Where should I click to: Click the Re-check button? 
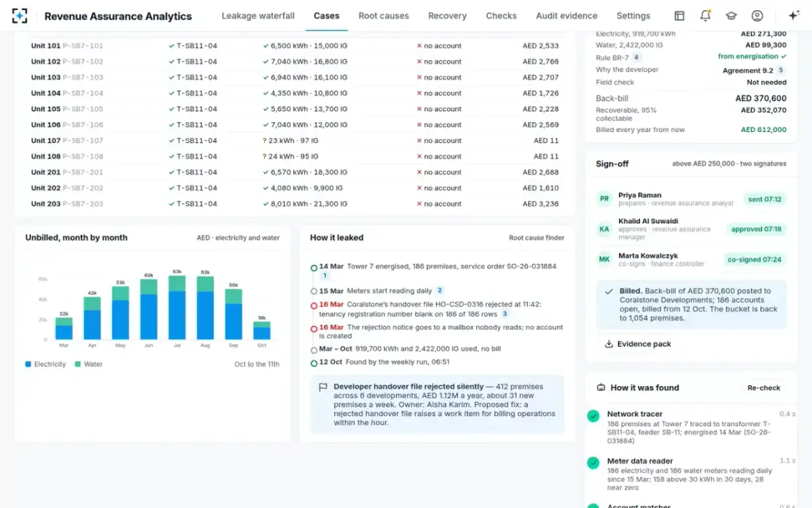click(764, 387)
